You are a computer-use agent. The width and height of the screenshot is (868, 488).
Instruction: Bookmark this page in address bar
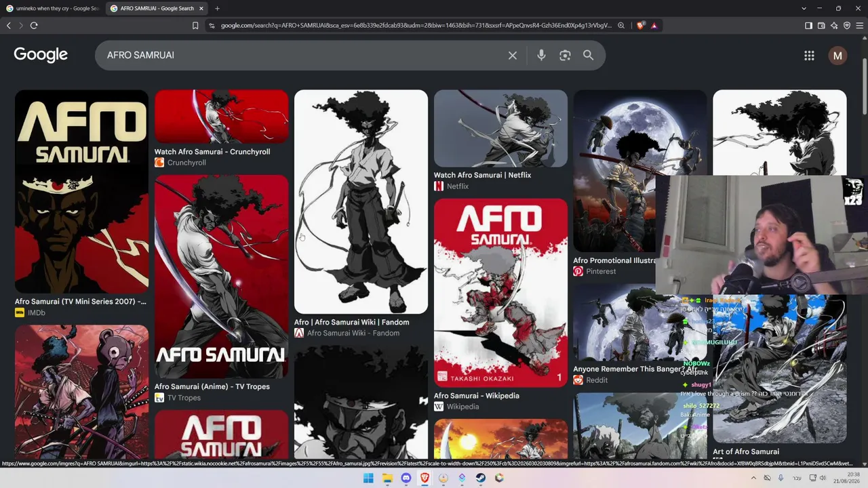[x=195, y=26]
